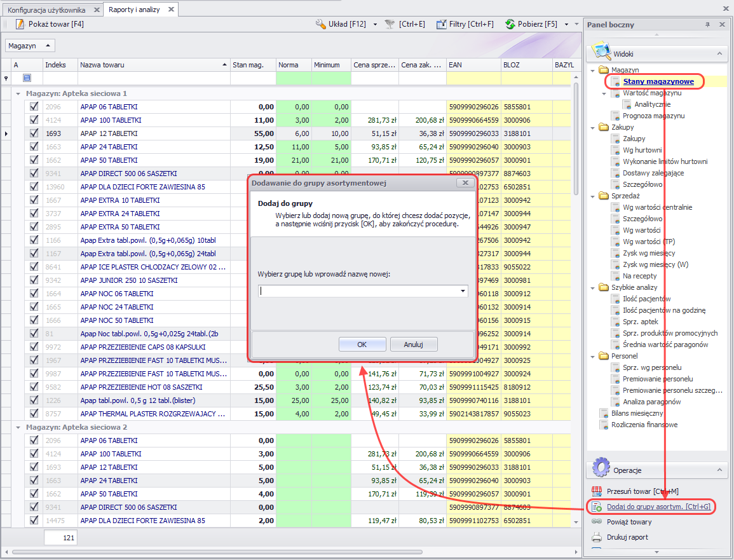Toggle checkbox for APAP THERMAL PLASTER row
Image resolution: width=734 pixels, height=560 pixels.
click(x=34, y=414)
